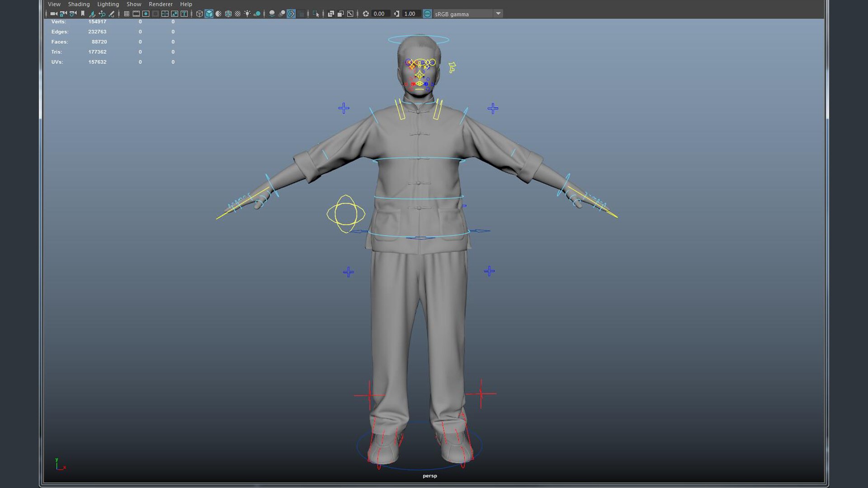Select the Grease Pencil tool icon
The height and width of the screenshot is (488, 868).
pos(112,14)
